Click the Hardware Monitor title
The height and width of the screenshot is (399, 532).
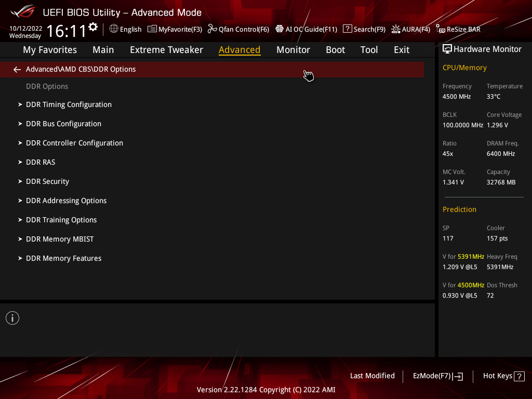click(487, 49)
